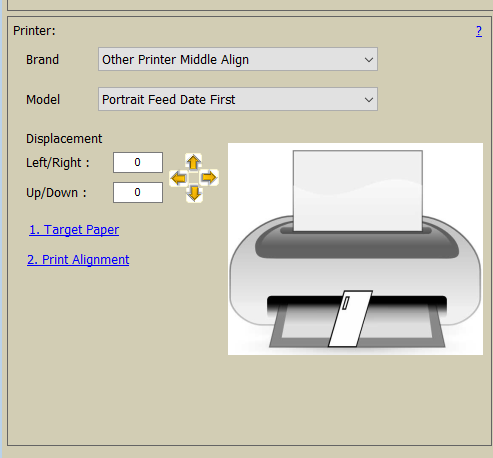Click the Brand field label
The height and width of the screenshot is (458, 493).
point(42,60)
